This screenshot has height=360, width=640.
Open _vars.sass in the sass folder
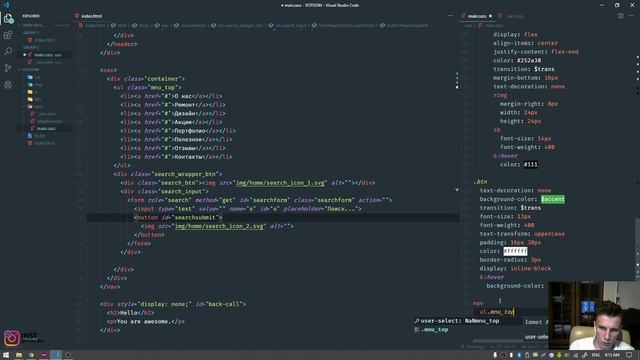pos(44,114)
